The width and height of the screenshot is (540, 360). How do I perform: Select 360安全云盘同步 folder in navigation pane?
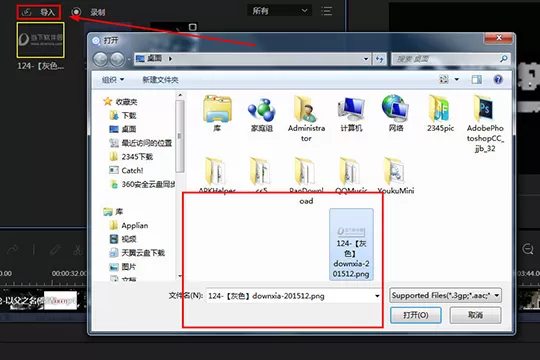pos(142,184)
